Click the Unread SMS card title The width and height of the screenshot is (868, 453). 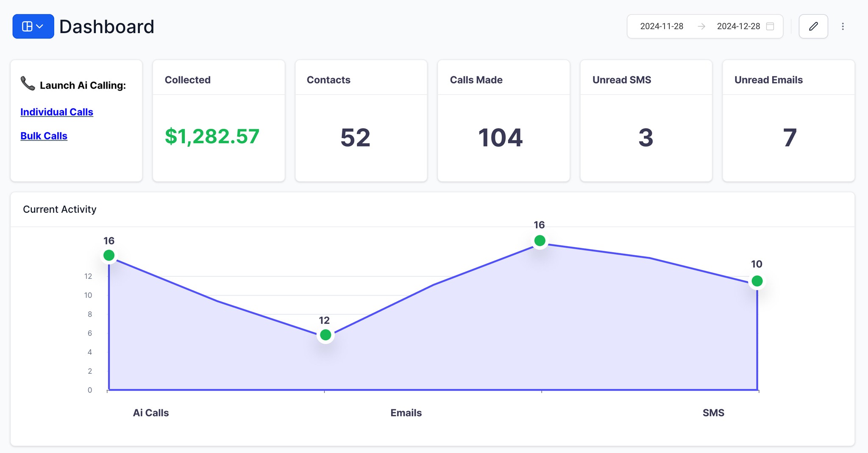(x=622, y=80)
